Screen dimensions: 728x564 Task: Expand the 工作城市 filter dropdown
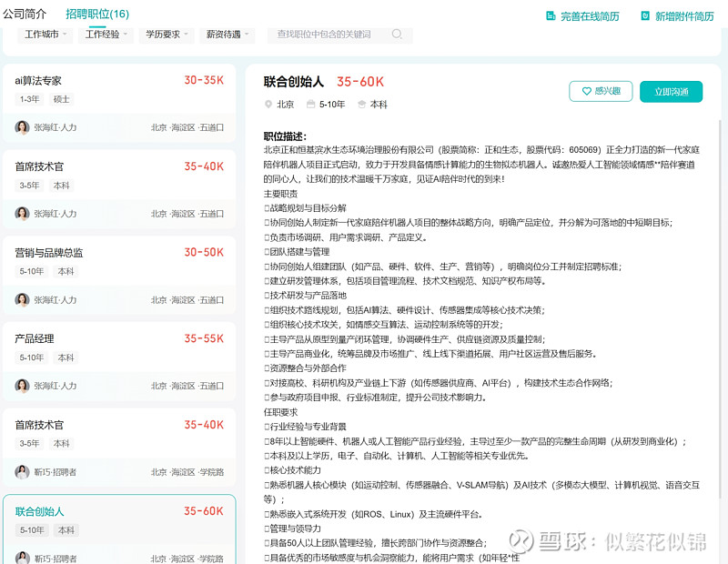point(45,35)
